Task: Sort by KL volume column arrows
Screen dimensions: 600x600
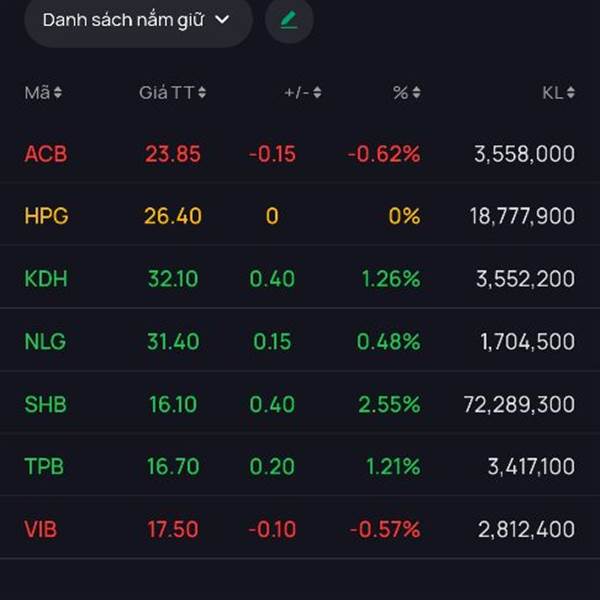Action: coord(571,92)
